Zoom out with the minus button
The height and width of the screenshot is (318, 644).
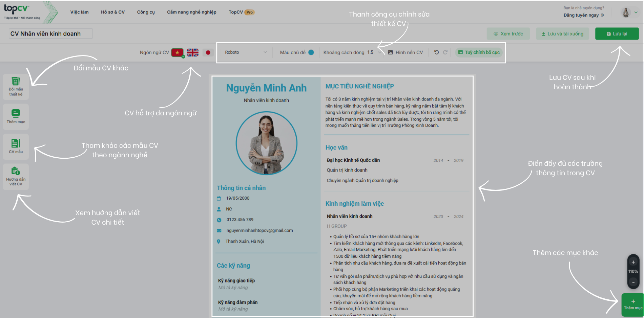point(633,282)
